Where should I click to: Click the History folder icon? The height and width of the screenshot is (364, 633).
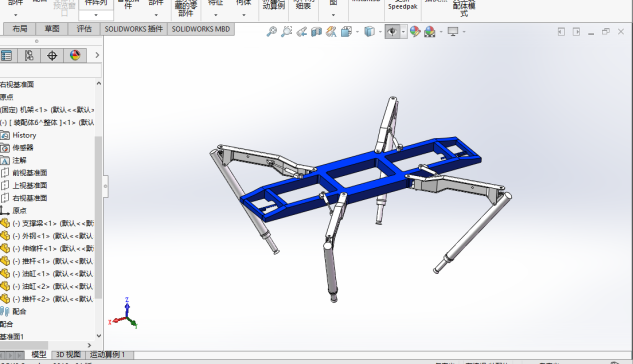(5, 135)
